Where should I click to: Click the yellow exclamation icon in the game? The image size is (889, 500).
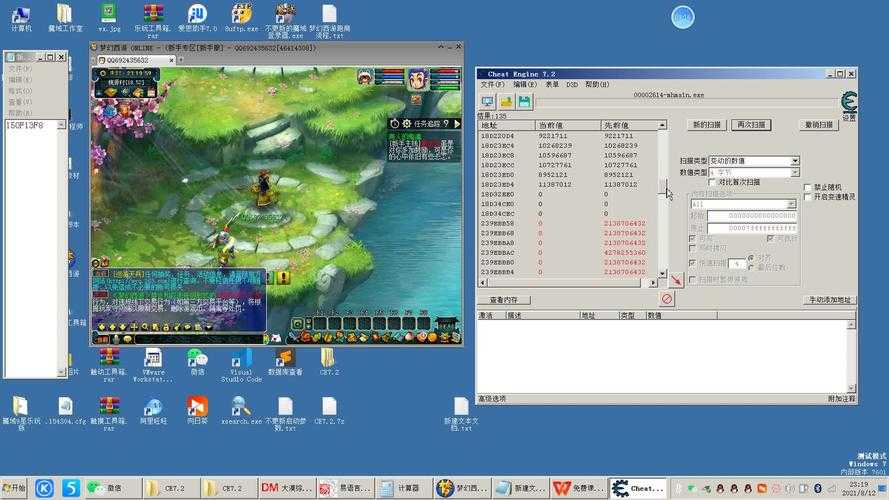(283, 278)
